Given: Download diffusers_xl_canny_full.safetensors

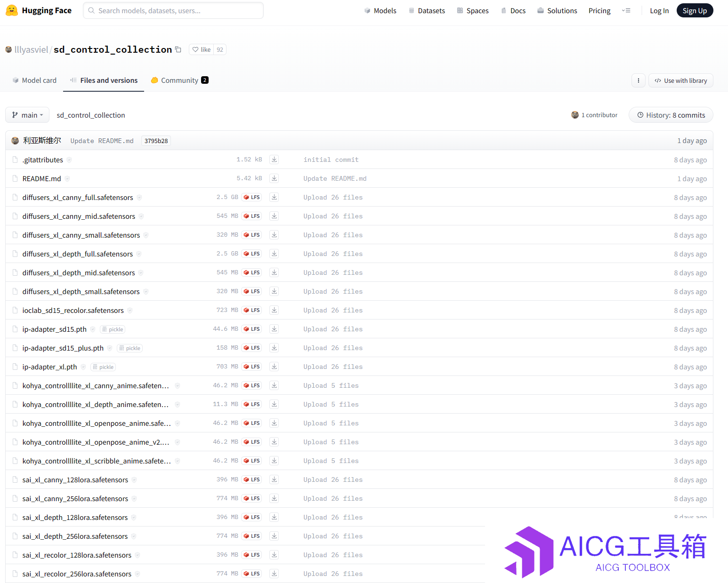Looking at the screenshot, I should tap(274, 197).
